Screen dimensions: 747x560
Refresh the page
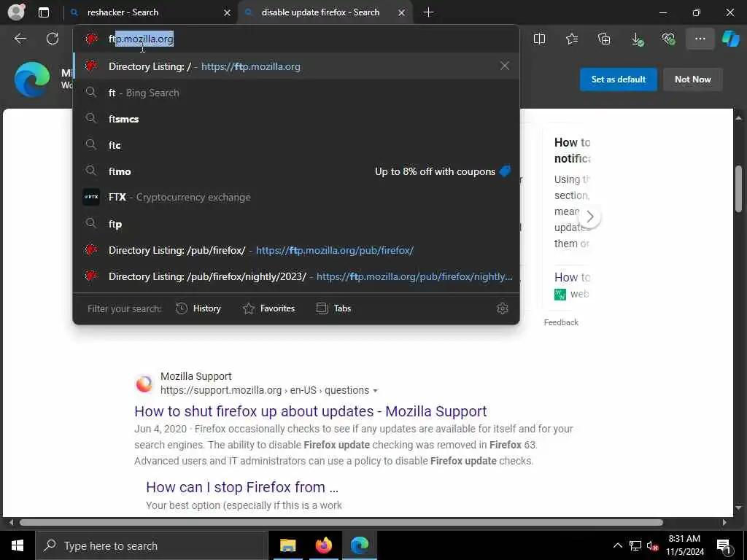tap(53, 39)
